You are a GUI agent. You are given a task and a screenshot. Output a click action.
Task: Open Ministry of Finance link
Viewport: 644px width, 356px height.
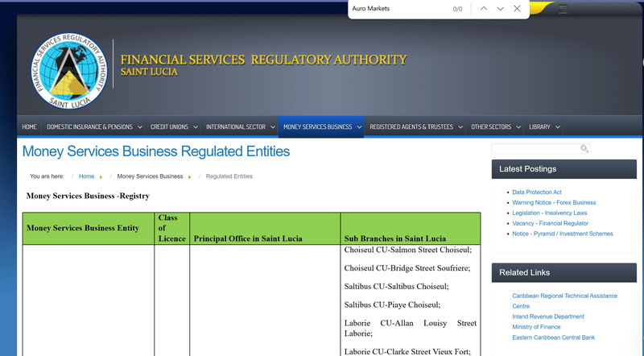point(536,327)
